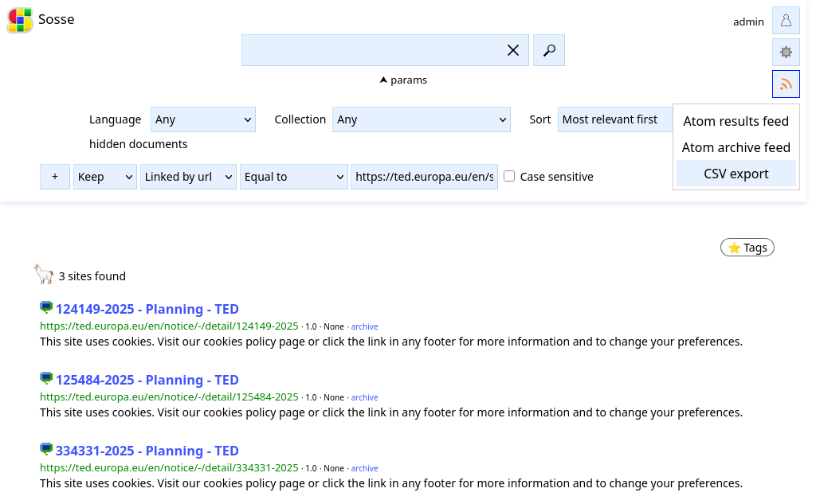Open the Linked by url dropdown
Viewport: 816px width, 504px height.
pos(188,177)
